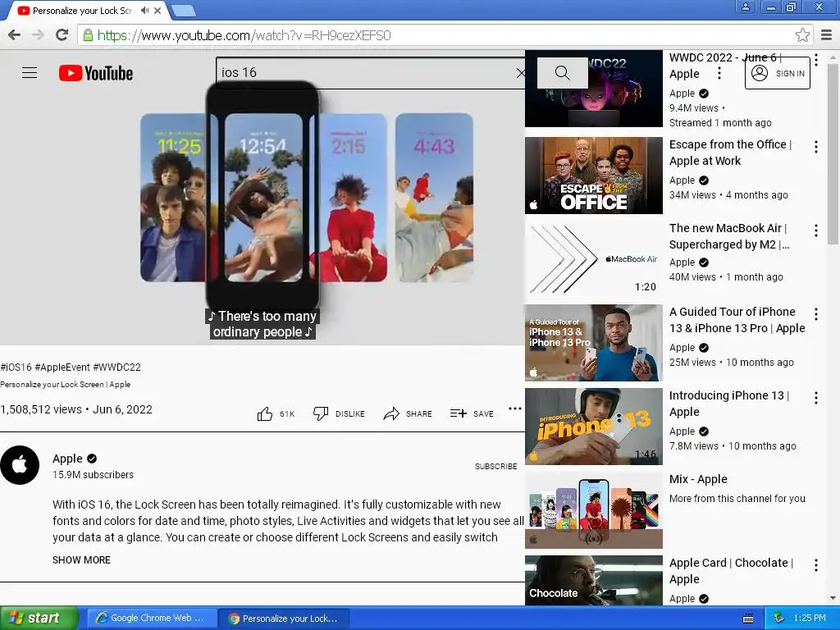The image size is (840, 630).
Task: Click the address bar URL
Action: click(x=244, y=35)
